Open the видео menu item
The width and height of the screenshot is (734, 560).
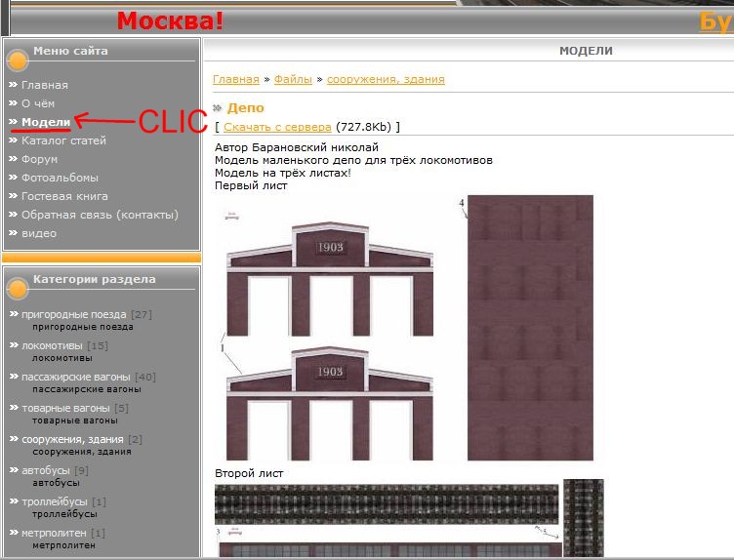pos(39,233)
